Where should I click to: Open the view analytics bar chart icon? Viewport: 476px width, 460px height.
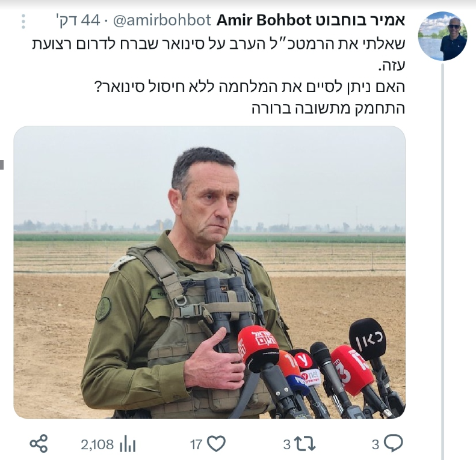pos(128,445)
